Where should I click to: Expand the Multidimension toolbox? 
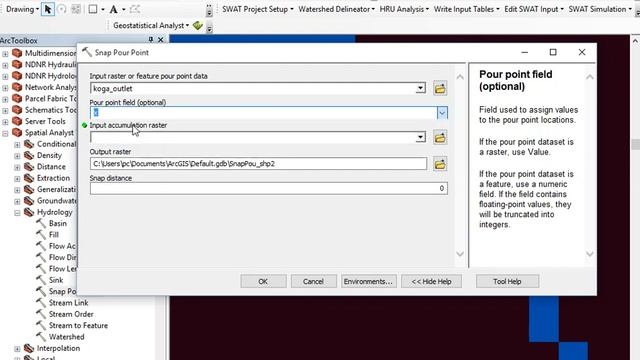[5, 53]
